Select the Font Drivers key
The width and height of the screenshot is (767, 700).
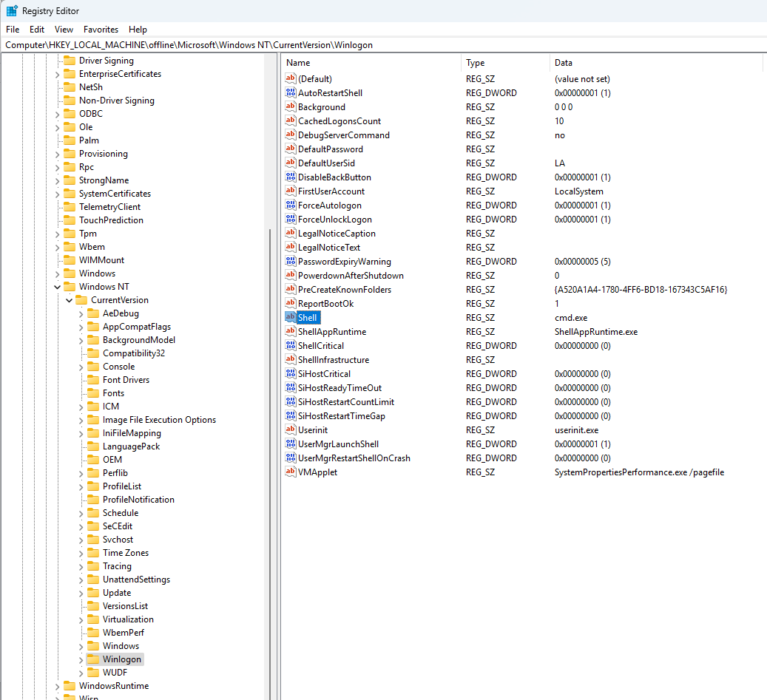pos(126,380)
